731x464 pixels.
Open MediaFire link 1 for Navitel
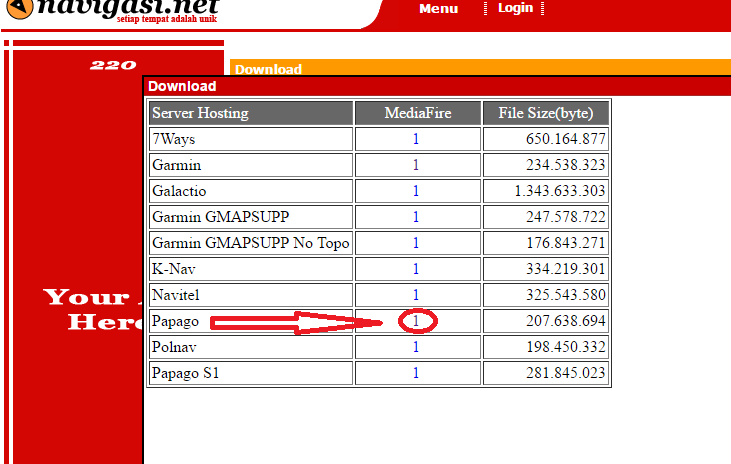(416, 295)
